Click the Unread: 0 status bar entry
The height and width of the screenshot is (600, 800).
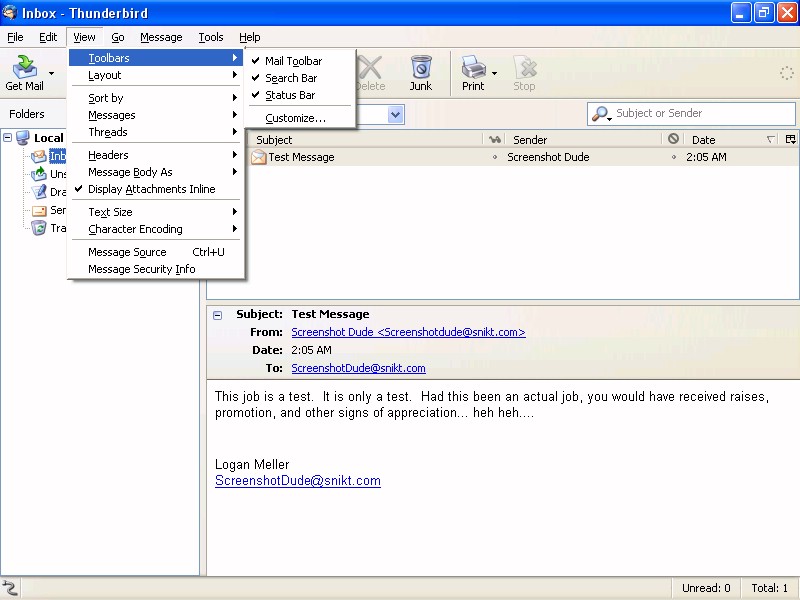tap(706, 588)
